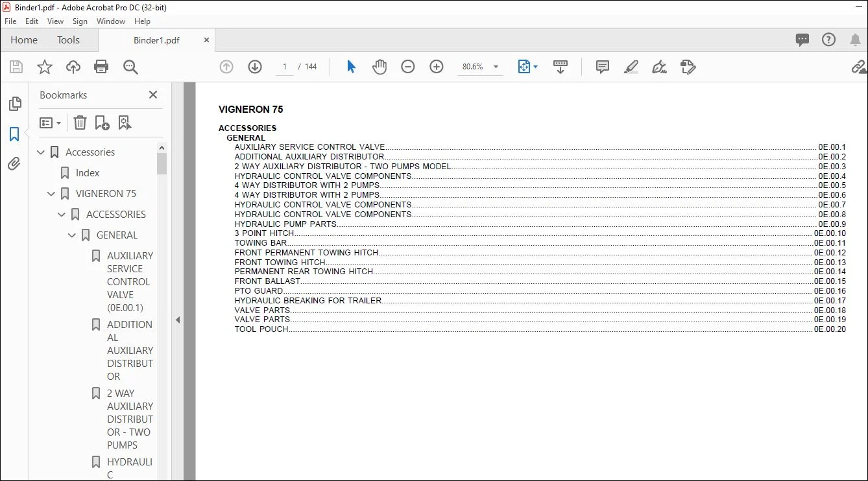Open the page thumbnails panel icon
The image size is (868, 481).
click(x=14, y=104)
